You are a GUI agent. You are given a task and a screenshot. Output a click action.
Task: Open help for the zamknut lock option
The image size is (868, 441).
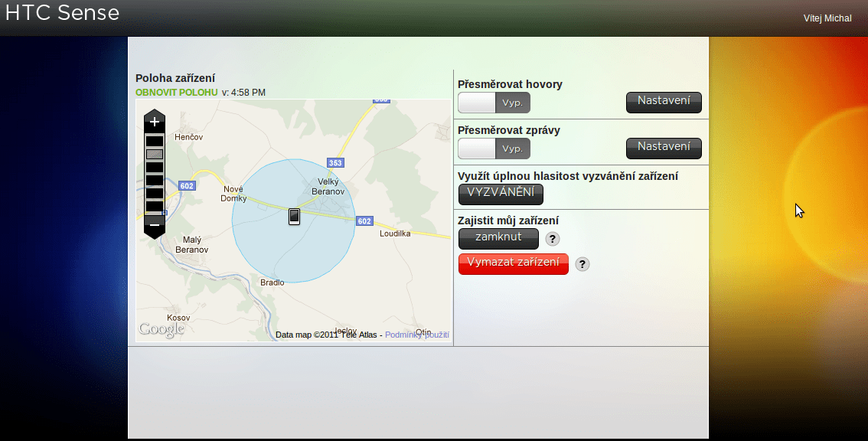pyautogui.click(x=553, y=239)
